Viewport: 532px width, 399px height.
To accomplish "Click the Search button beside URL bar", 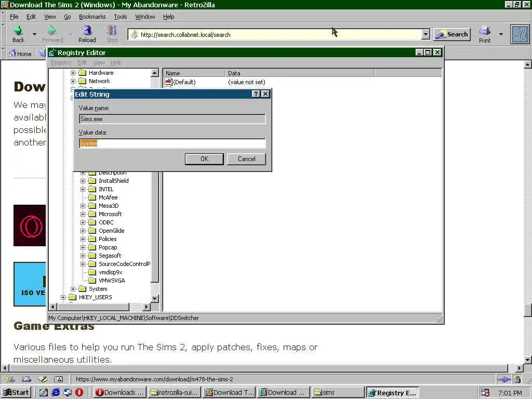I will (x=453, y=34).
